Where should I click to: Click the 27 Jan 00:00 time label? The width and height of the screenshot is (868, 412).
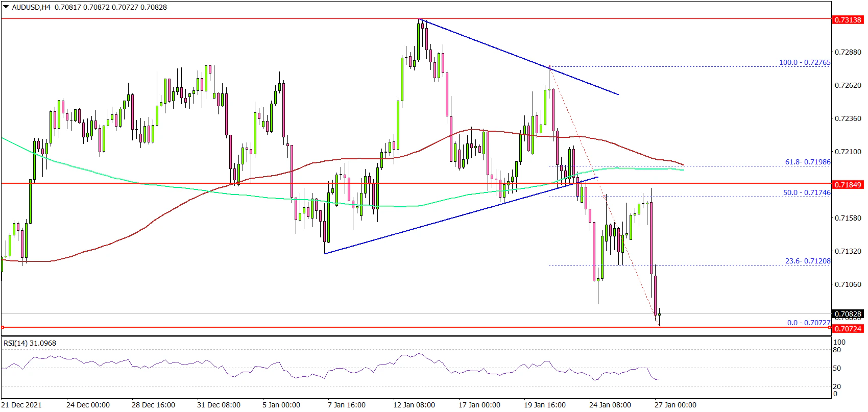[675, 405]
